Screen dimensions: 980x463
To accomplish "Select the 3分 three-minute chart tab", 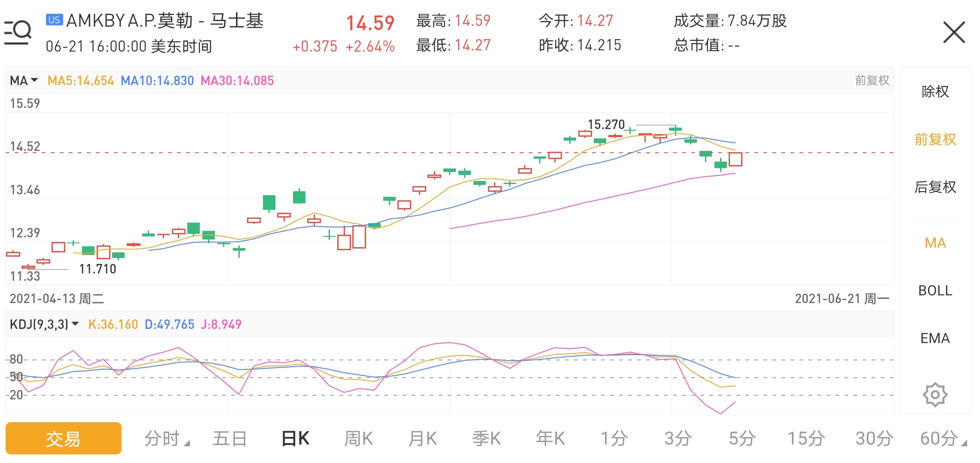I will 678,438.
